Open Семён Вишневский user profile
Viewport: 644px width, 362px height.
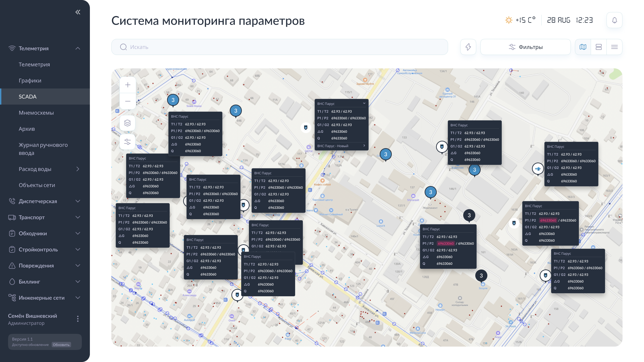pyautogui.click(x=33, y=319)
